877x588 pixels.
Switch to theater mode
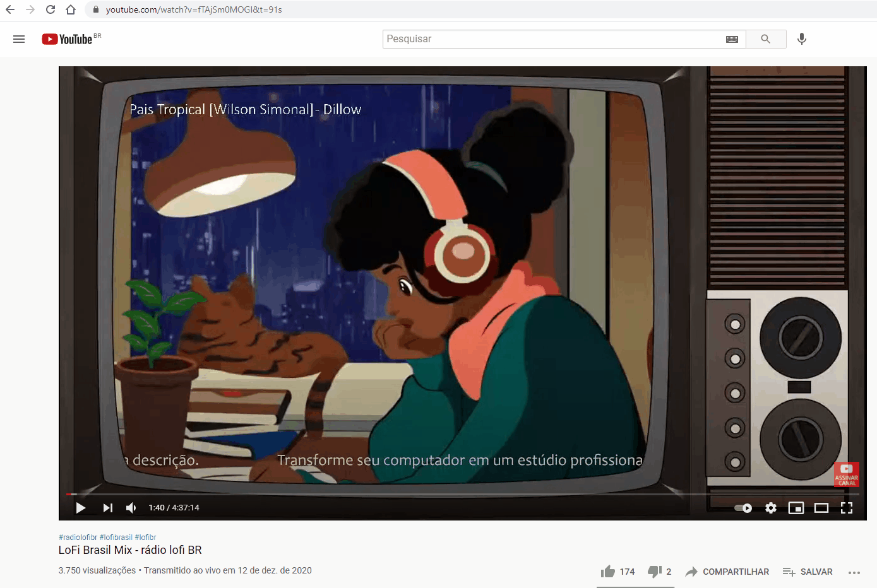coord(821,508)
